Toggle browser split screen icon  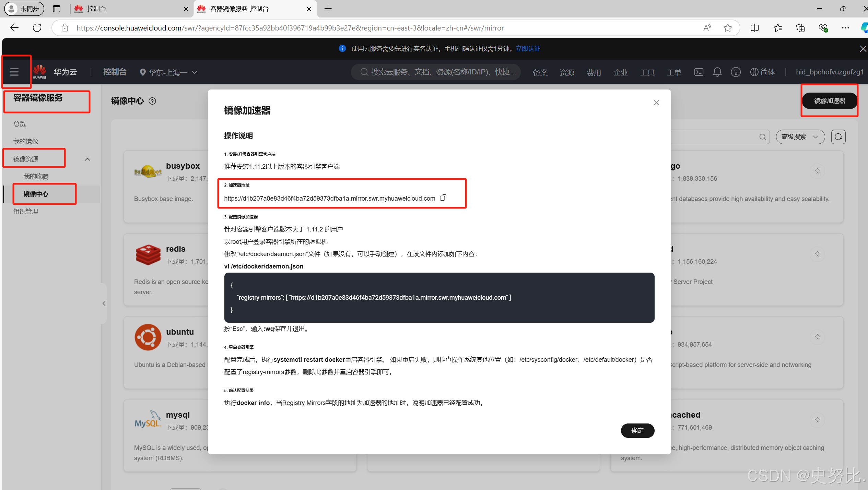(754, 28)
